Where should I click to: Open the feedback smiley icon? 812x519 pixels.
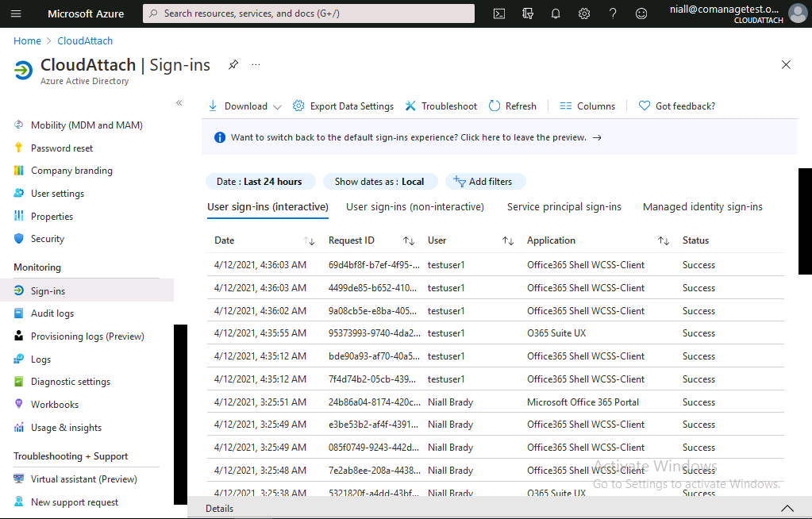[x=641, y=13]
